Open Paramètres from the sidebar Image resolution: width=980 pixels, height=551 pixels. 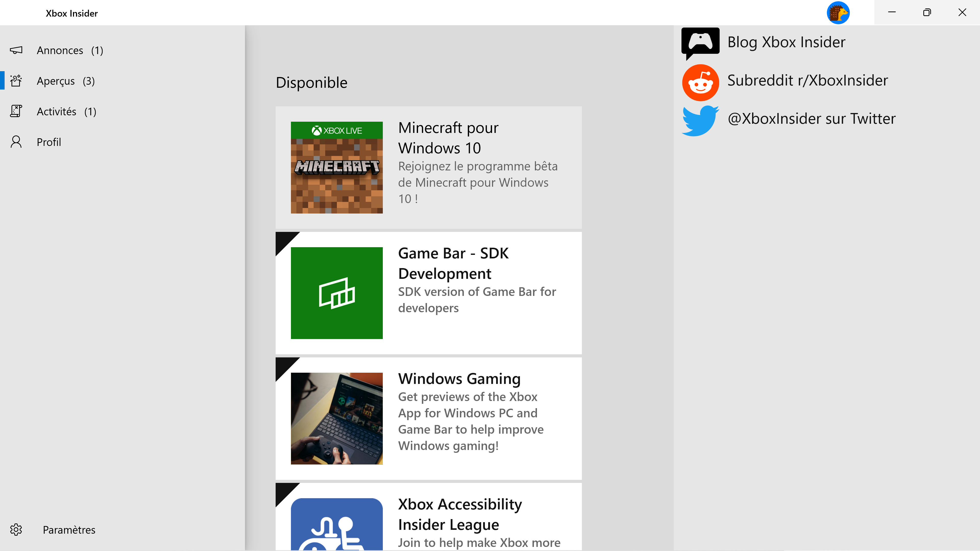[69, 530]
